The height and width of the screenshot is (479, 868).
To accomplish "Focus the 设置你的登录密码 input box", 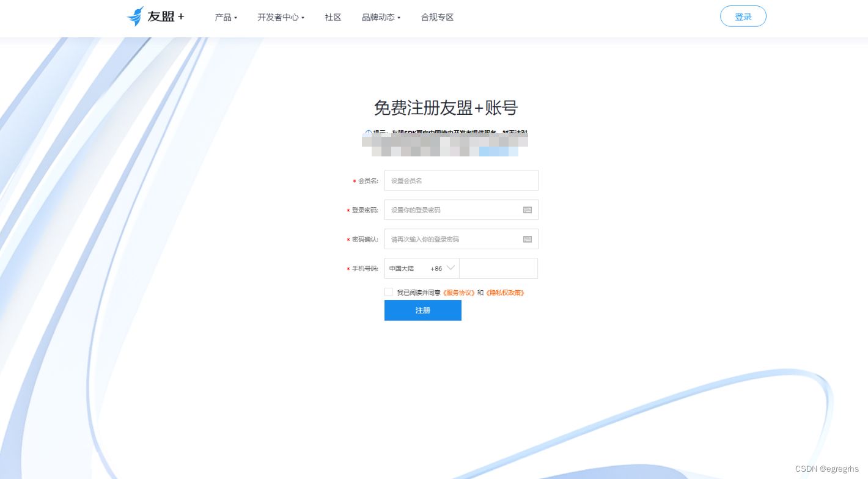I will pos(452,210).
